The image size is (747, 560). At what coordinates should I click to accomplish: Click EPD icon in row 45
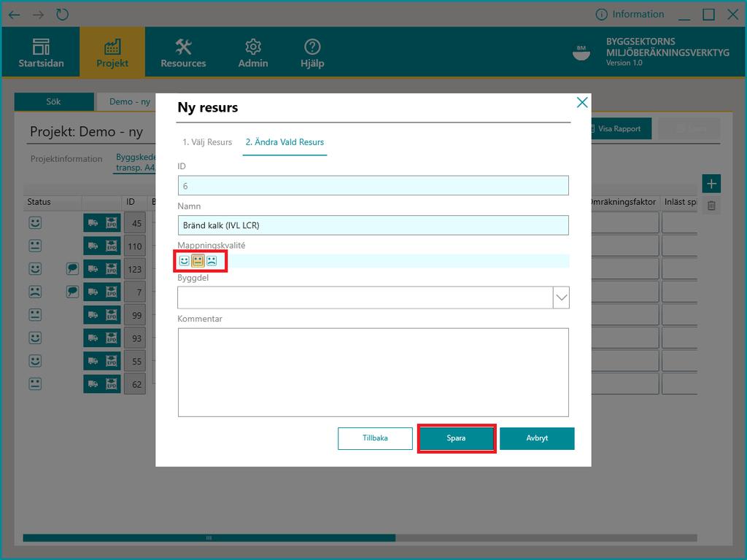112,223
